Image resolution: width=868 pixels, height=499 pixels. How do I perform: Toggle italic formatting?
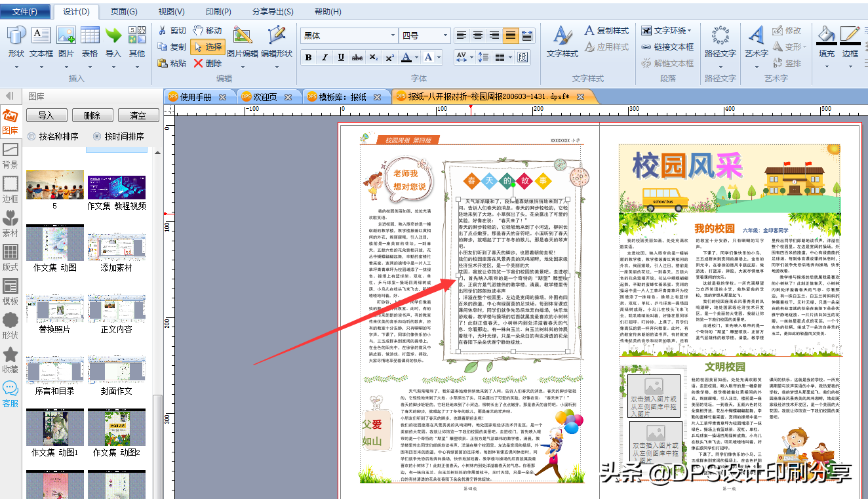pyautogui.click(x=325, y=58)
